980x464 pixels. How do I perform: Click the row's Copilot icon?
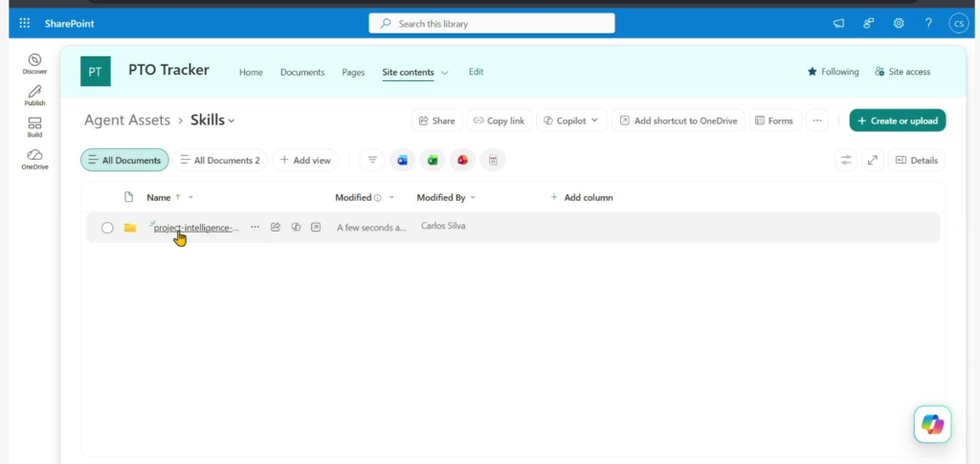297,228
